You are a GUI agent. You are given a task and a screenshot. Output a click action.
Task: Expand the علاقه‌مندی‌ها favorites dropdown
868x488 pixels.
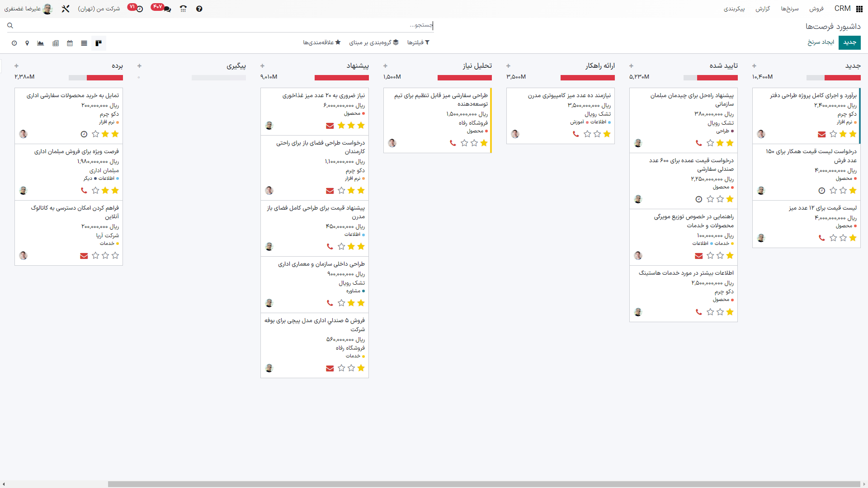[321, 42]
